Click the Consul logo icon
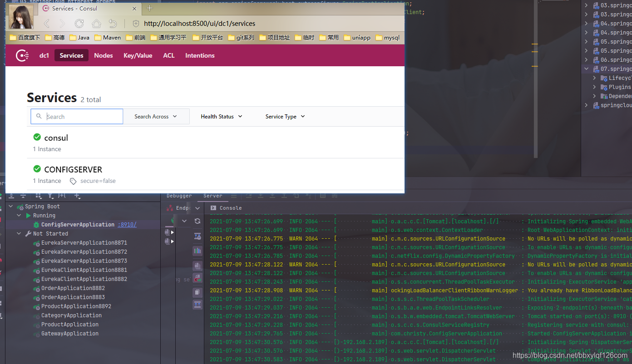632x364 pixels. coord(22,55)
